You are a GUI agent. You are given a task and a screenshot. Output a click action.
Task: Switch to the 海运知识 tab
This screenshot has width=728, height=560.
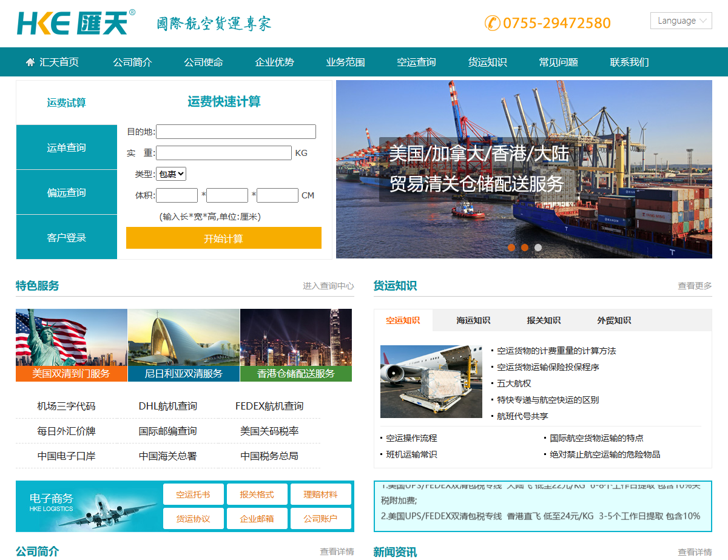473,320
